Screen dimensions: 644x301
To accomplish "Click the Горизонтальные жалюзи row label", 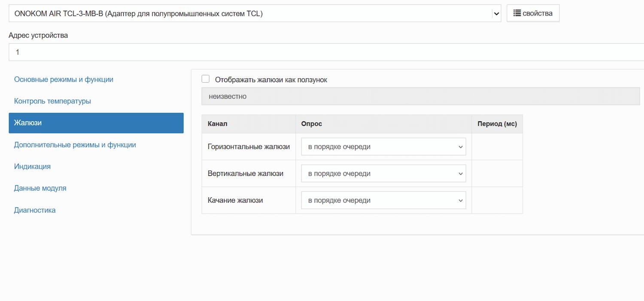I will [x=249, y=147].
